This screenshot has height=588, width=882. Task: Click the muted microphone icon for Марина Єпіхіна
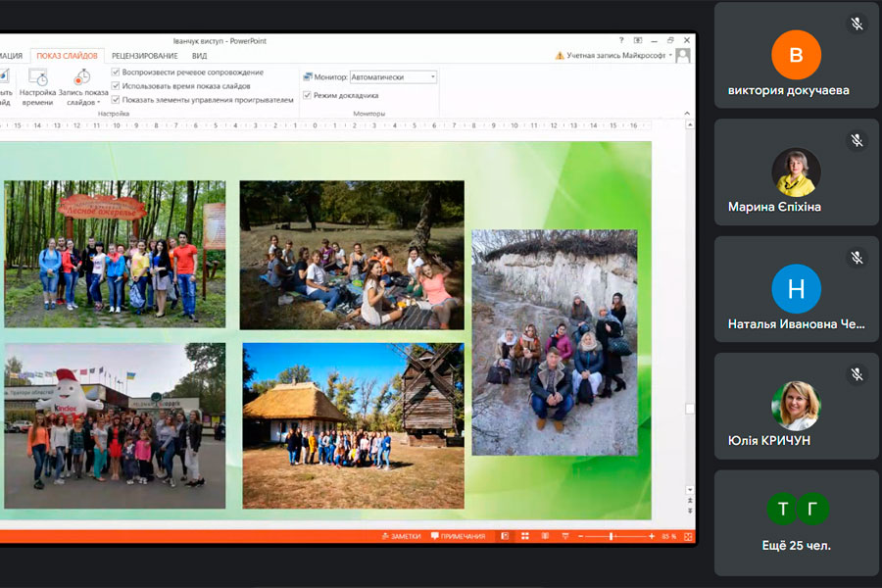coord(857,141)
